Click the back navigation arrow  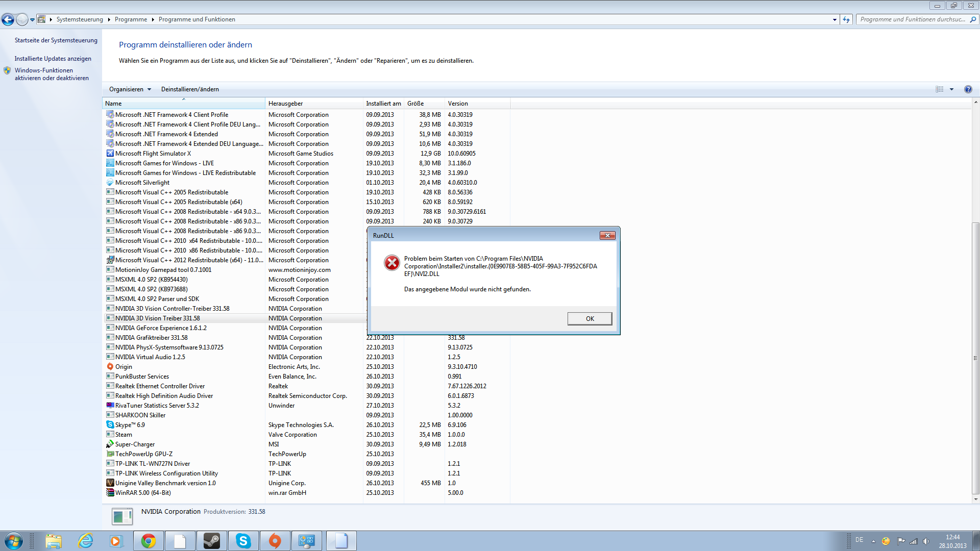(8, 19)
